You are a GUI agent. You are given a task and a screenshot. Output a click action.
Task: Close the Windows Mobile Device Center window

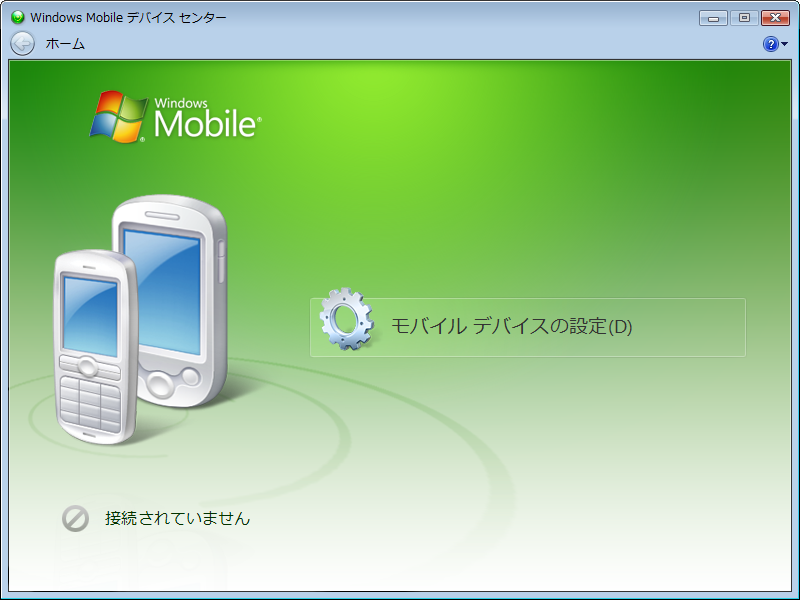776,18
